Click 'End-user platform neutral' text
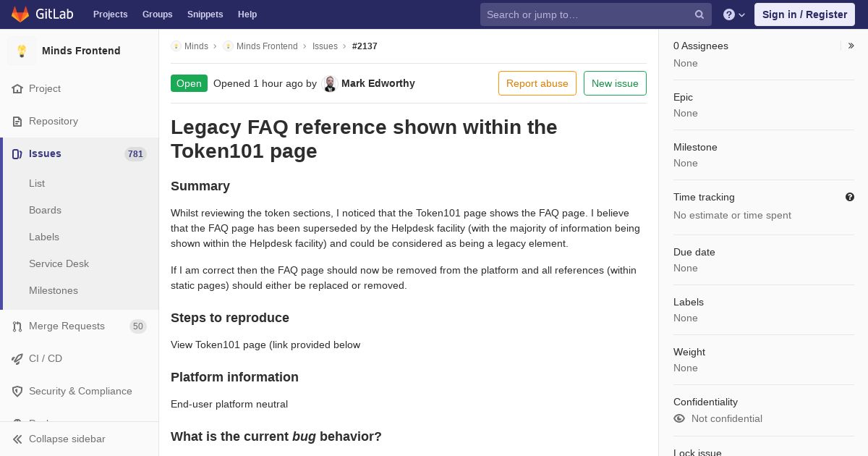Image resolution: width=868 pixels, height=456 pixels. click(229, 404)
